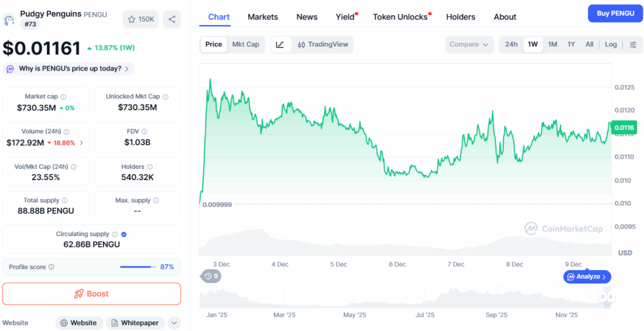Set chart range to 24h
This screenshot has width=644, height=331.
tap(511, 45)
